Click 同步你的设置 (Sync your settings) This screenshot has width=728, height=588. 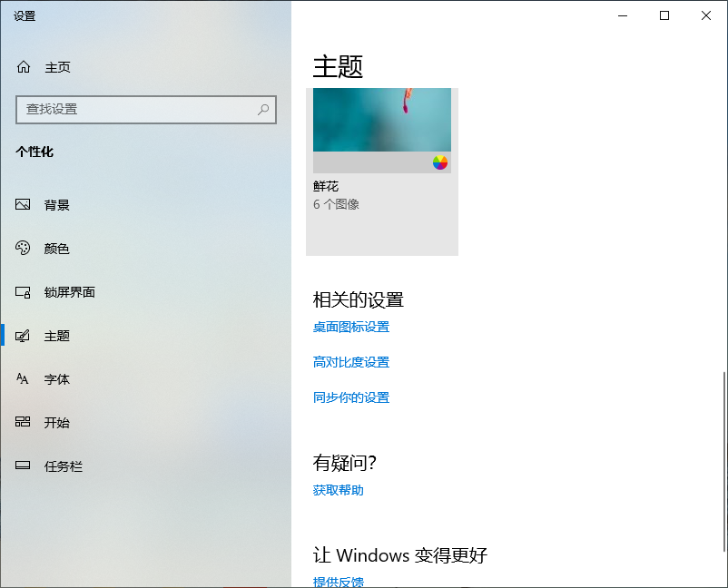(x=349, y=397)
